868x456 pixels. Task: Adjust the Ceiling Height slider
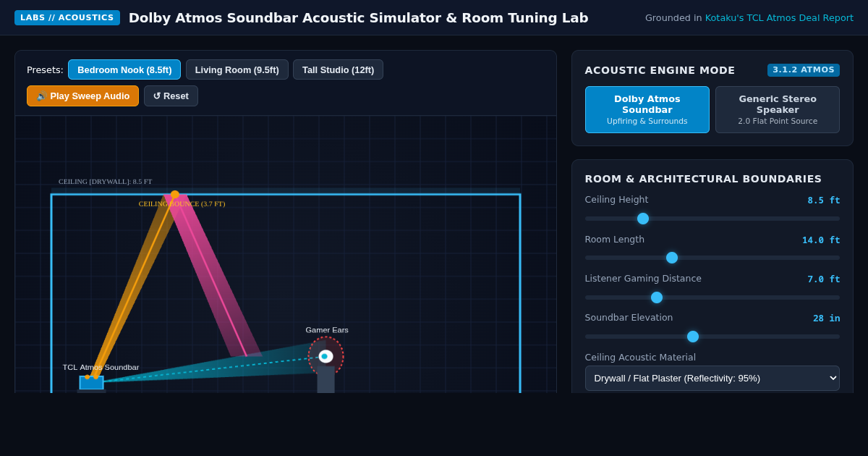click(x=712, y=219)
